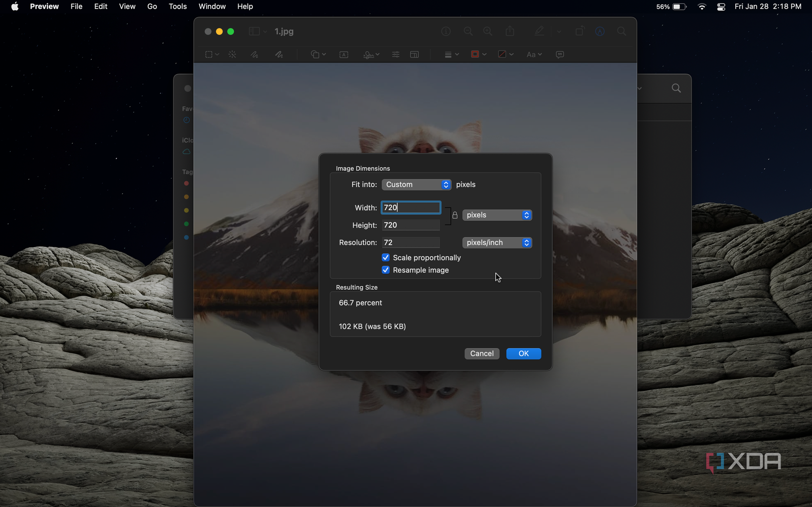The width and height of the screenshot is (812, 507).
Task: Click the battery status icon
Action: point(679,6)
